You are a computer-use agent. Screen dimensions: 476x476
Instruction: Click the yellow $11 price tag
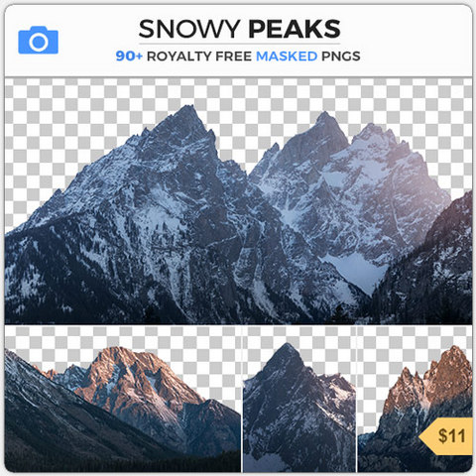(x=446, y=436)
